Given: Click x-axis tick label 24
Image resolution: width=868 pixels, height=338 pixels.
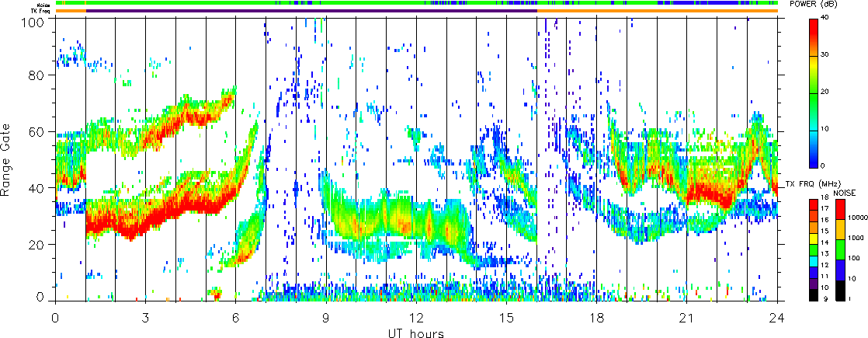Looking at the screenshot, I should tap(777, 318).
